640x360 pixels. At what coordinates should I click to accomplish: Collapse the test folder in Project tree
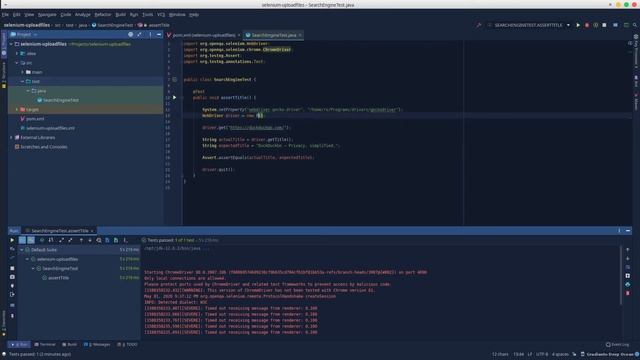click(x=22, y=82)
